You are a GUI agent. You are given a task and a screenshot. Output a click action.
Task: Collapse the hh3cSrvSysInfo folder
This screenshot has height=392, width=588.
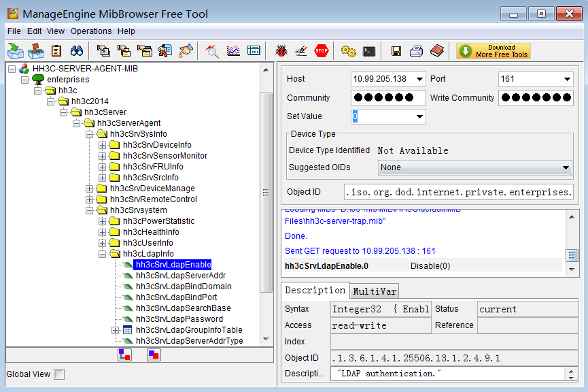(x=89, y=134)
